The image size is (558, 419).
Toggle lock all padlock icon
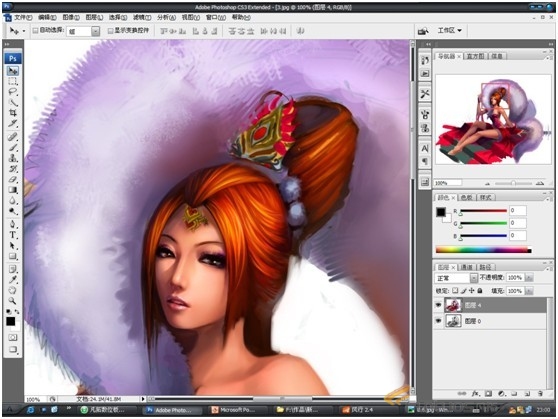pos(480,291)
